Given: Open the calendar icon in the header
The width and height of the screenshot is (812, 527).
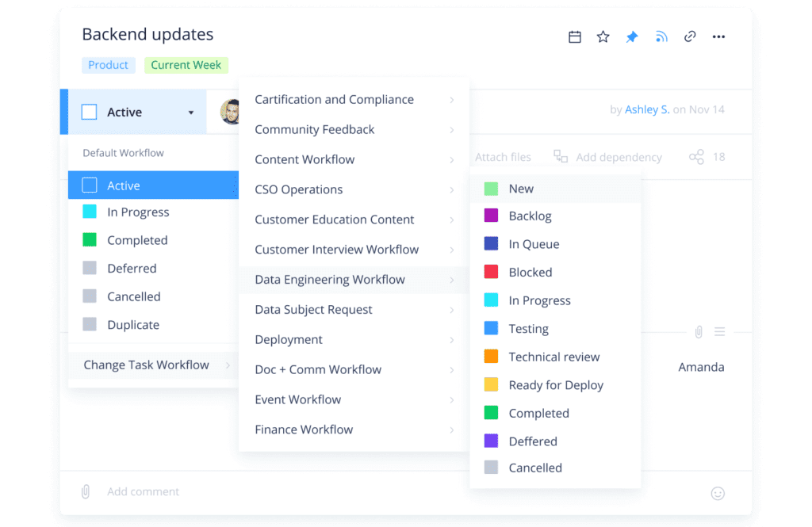Looking at the screenshot, I should click(574, 36).
